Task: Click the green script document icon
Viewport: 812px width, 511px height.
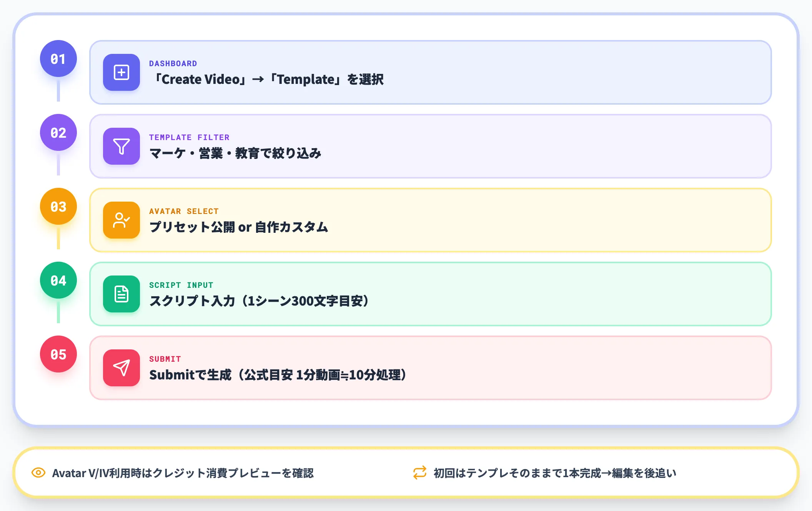Action: 121,294
